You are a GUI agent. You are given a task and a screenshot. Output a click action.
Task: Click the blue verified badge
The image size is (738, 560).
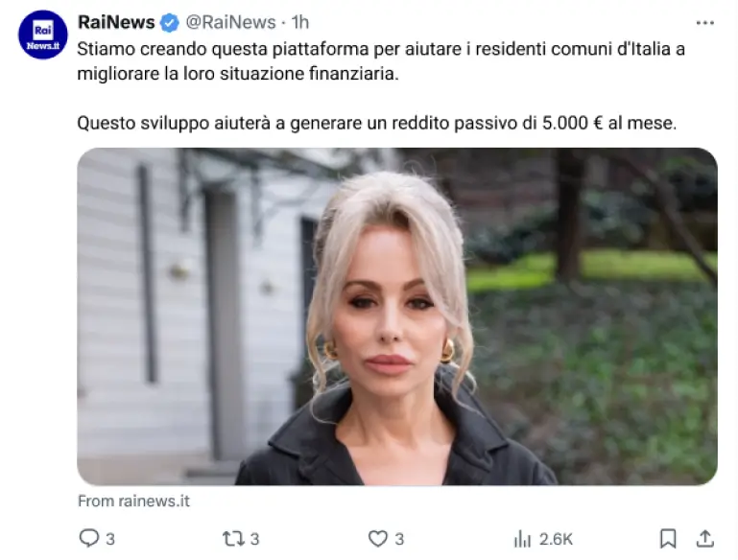pyautogui.click(x=170, y=23)
